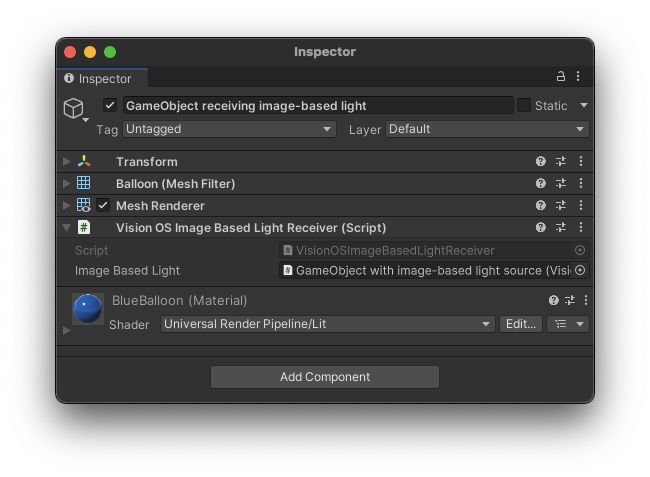Select the Inspector tab
This screenshot has height=477, width=650.
(98, 78)
